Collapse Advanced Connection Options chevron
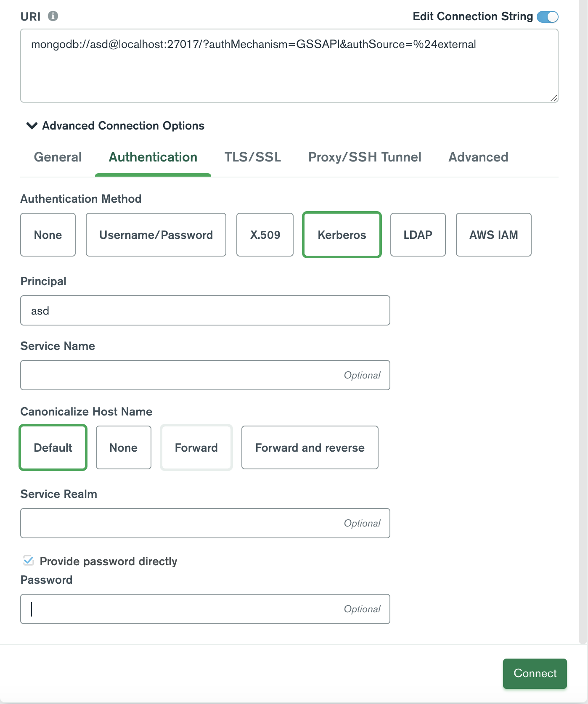588x704 pixels. (x=32, y=126)
